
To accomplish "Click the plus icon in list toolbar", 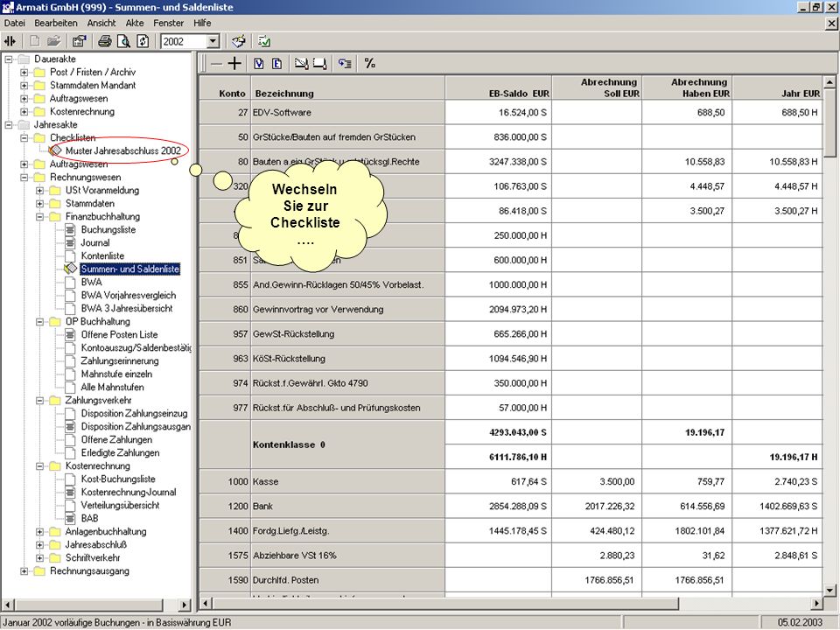I will [x=234, y=64].
